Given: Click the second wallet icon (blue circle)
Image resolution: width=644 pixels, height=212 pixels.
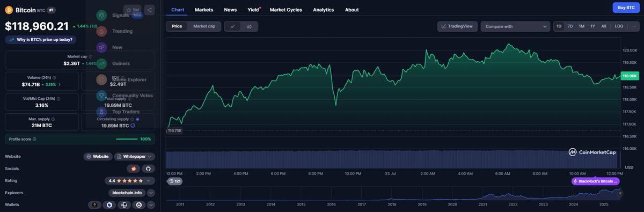Looking at the screenshot, I should coord(109,204).
